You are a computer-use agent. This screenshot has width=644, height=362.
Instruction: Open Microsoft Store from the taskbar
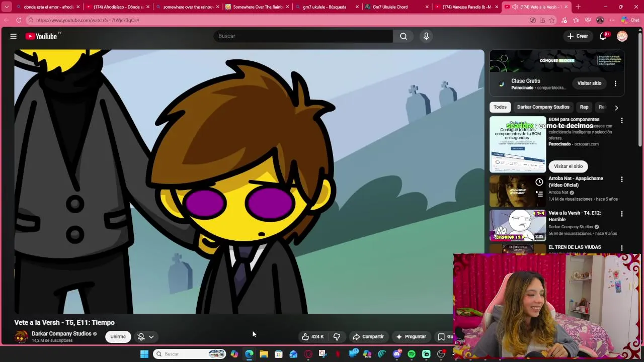click(278, 354)
